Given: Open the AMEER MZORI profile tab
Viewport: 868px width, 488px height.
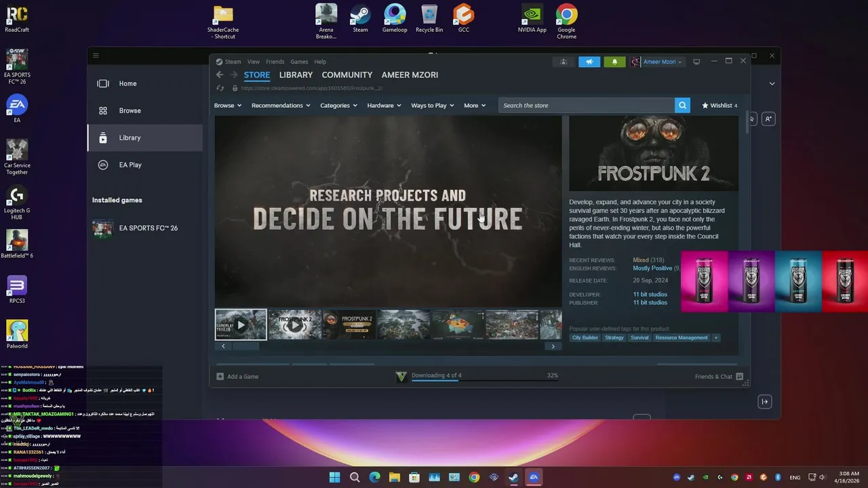Looking at the screenshot, I should tap(410, 75).
